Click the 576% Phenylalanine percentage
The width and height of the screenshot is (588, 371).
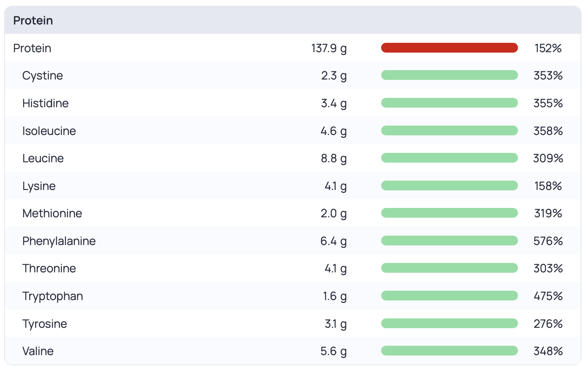click(548, 241)
